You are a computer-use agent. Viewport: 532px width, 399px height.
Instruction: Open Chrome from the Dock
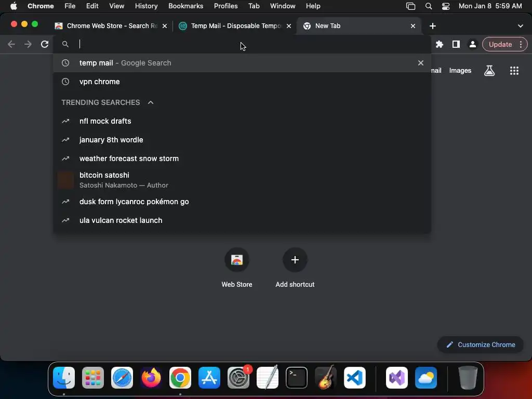180,378
